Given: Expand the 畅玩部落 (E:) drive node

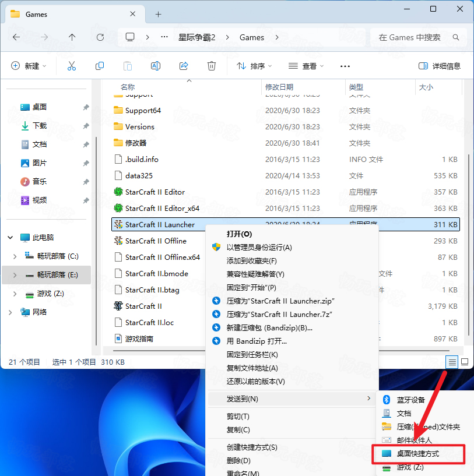Looking at the screenshot, I should point(15,275).
